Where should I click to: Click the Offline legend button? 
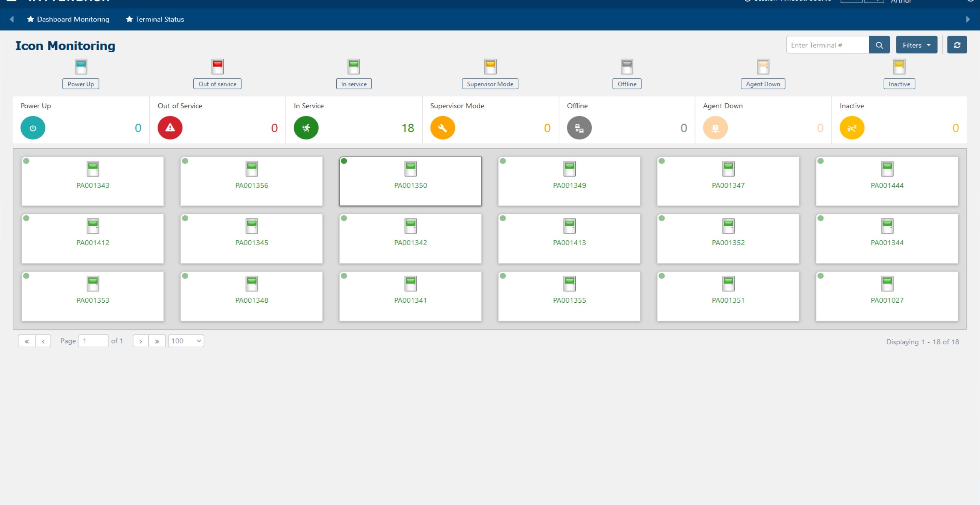tap(627, 84)
